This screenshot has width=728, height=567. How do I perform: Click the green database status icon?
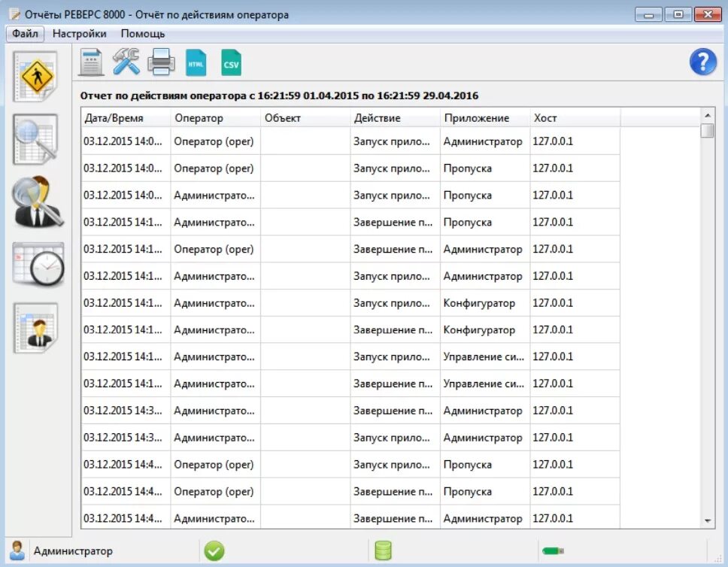pyautogui.click(x=383, y=550)
